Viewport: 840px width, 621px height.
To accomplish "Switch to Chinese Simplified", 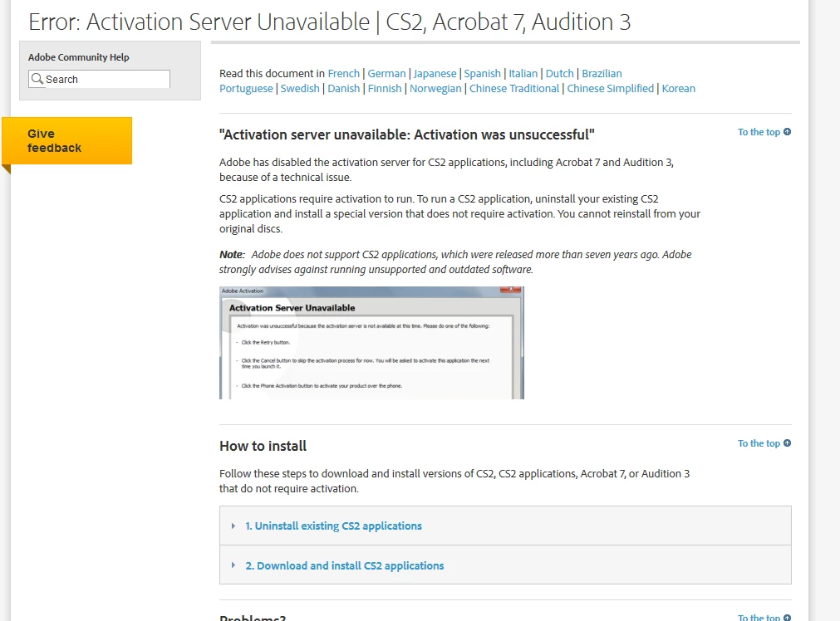I will (x=610, y=88).
